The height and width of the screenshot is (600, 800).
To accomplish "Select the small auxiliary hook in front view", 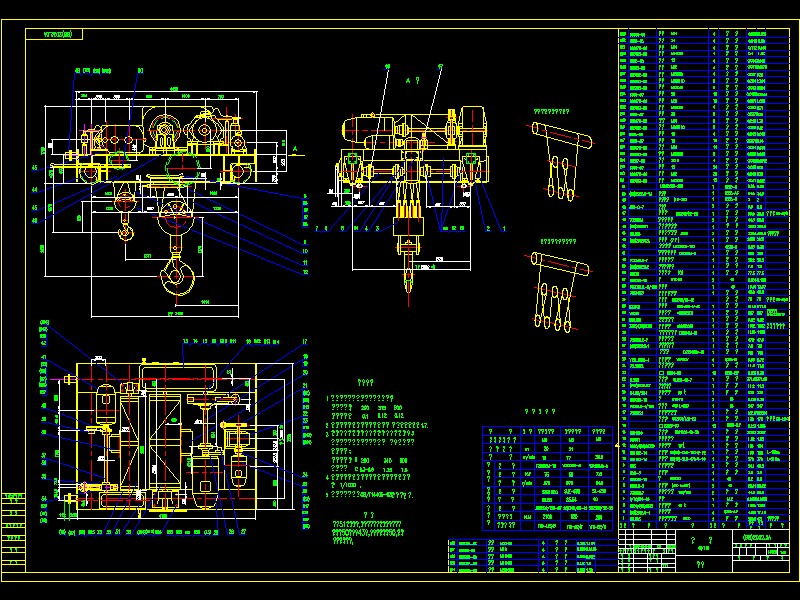I will click(x=126, y=234).
